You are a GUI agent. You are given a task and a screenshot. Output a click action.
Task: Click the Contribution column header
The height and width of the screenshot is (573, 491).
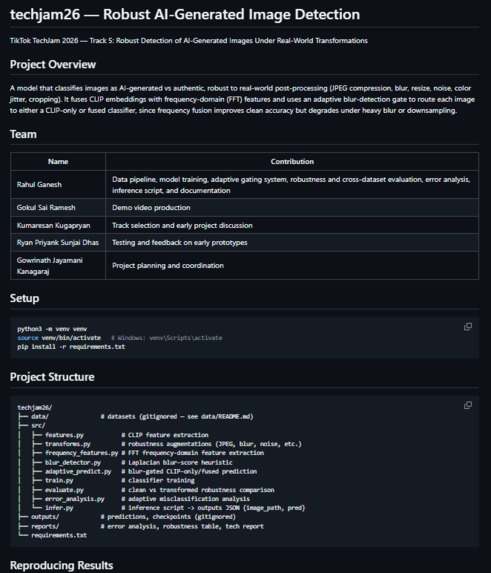(292, 162)
